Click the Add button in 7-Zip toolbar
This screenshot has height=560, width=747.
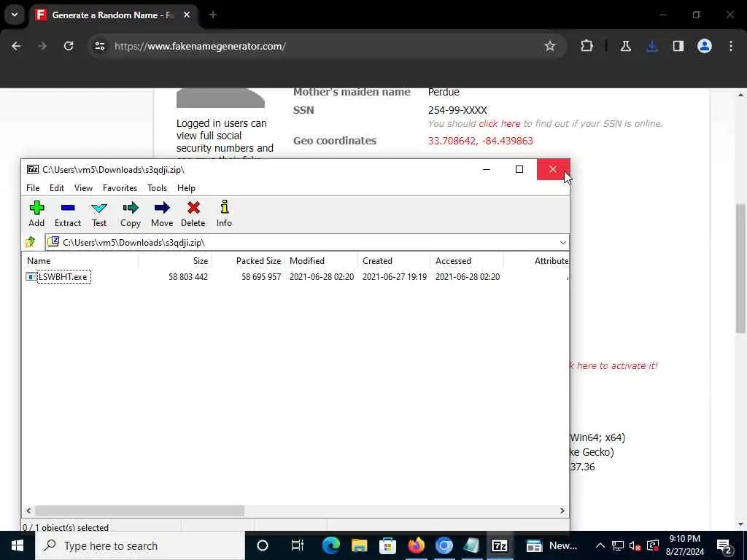tap(36, 214)
